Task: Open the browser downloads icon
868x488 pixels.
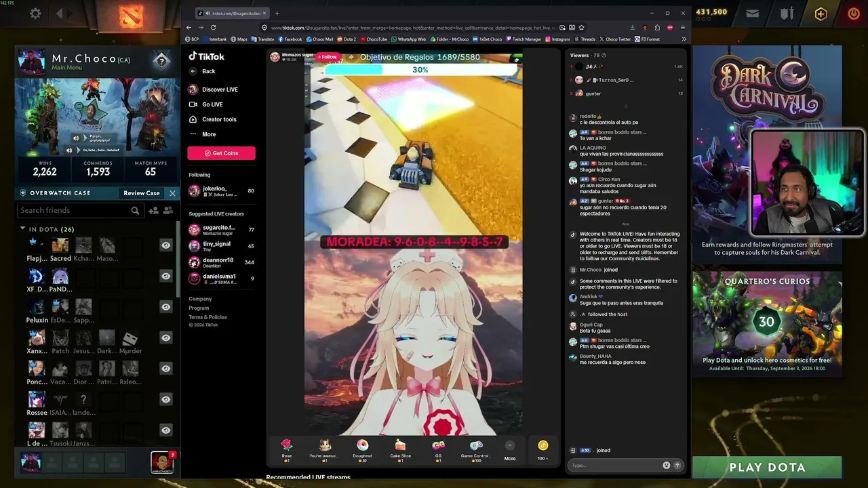Action: tap(632, 28)
